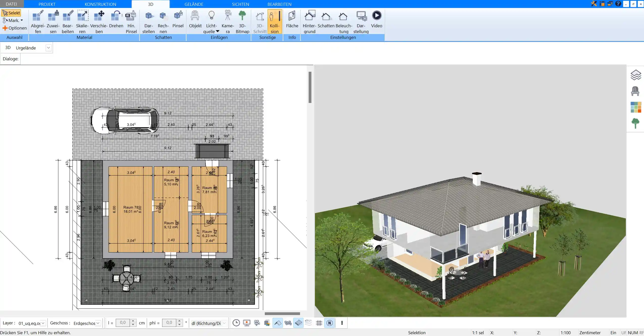The image size is (644, 336).
Task: Click the Fläche info tool
Action: (x=292, y=19)
